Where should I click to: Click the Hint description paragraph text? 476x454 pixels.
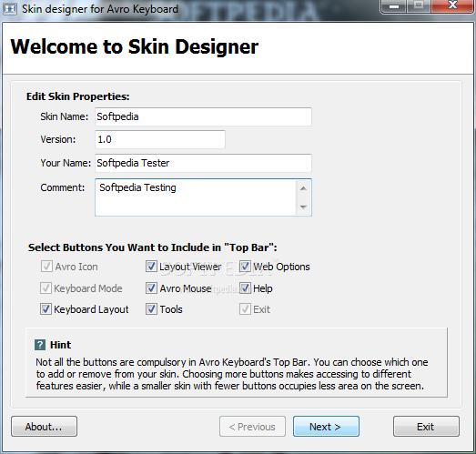point(232,374)
